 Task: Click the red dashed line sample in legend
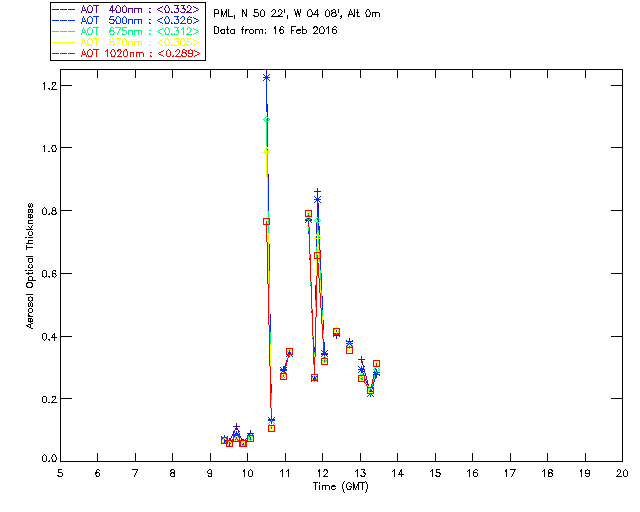(63, 54)
